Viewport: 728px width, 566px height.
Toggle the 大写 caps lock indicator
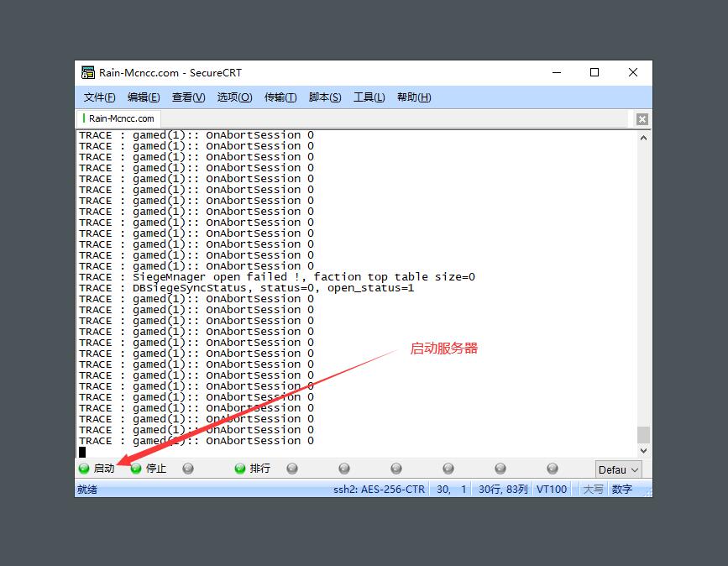[593, 489]
